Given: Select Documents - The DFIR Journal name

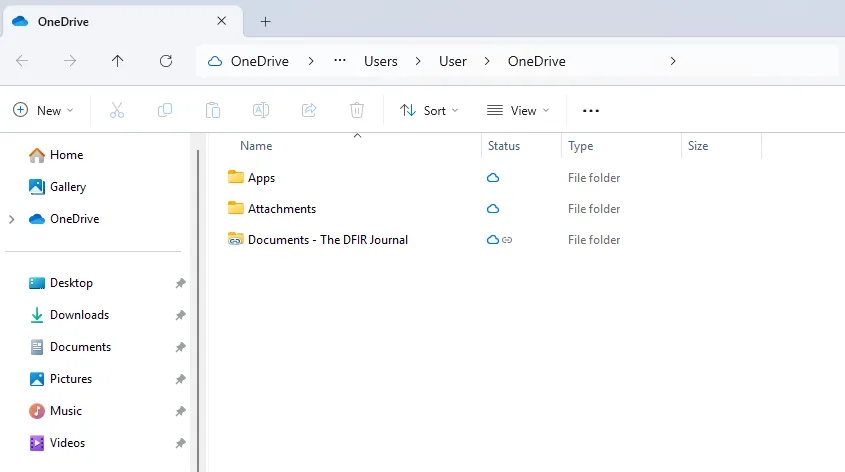Looking at the screenshot, I should 328,240.
